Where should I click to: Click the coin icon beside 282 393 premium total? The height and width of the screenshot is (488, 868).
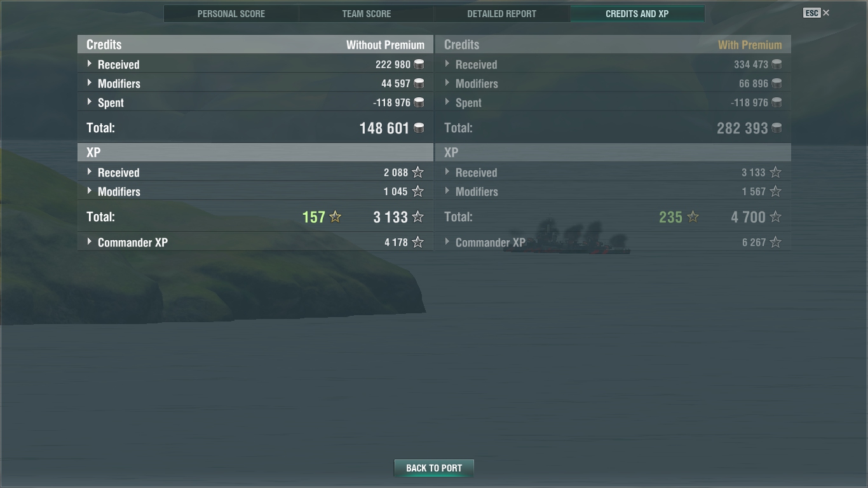tap(776, 128)
